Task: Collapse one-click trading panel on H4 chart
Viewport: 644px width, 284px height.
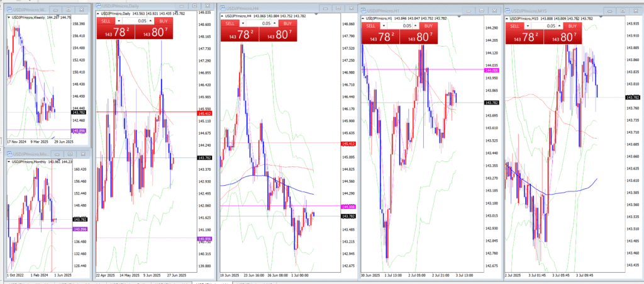Action: pos(223,16)
